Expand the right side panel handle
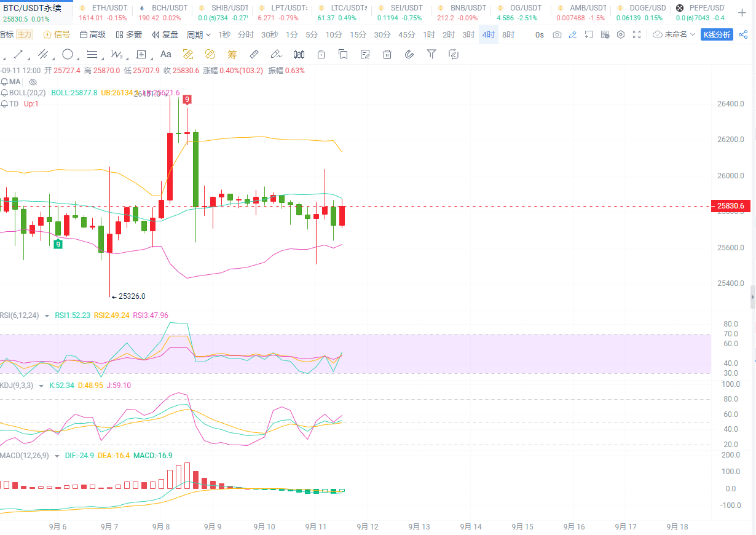The width and height of the screenshot is (756, 535). [753, 296]
